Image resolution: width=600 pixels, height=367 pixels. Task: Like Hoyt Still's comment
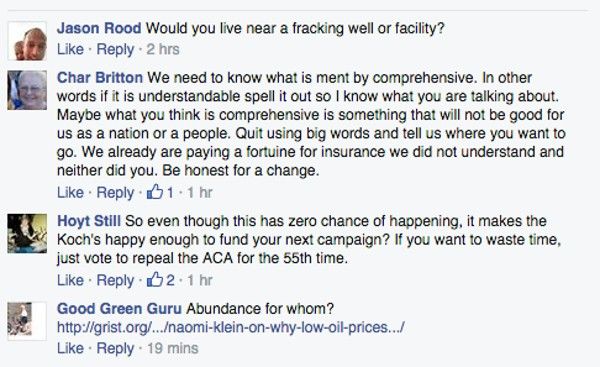tap(70, 280)
